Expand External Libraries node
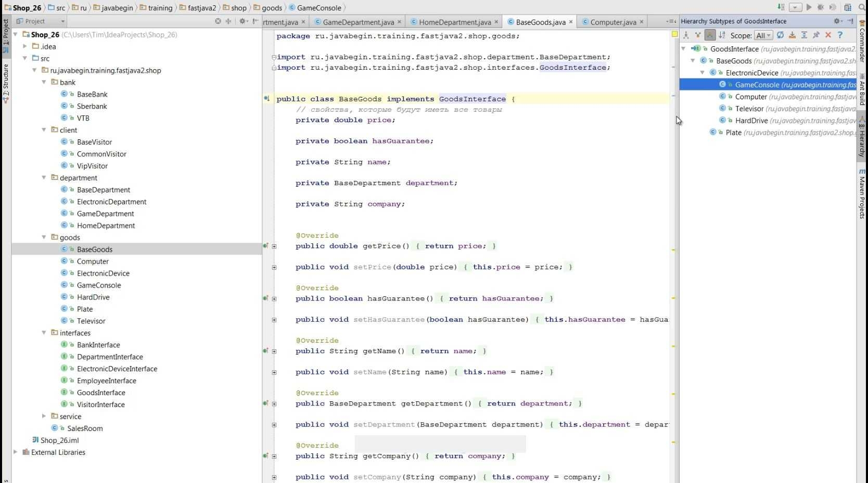Screen dimensions: 868x483 tap(16, 452)
